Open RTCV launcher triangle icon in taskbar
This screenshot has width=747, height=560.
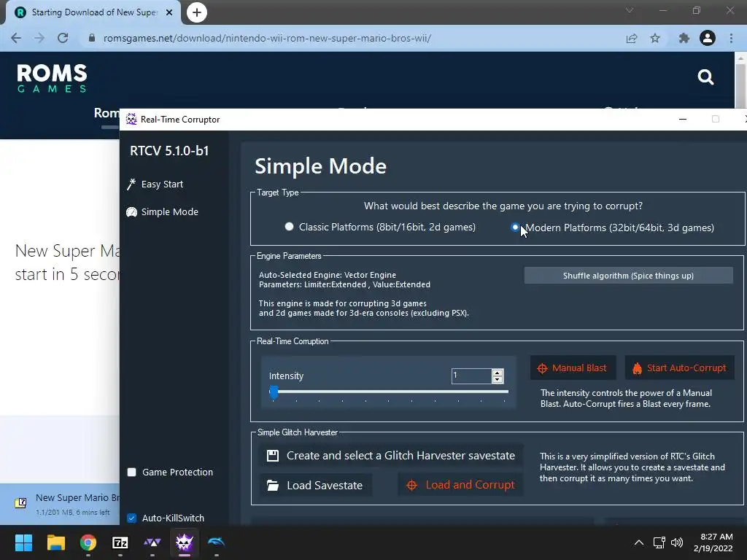point(152,542)
